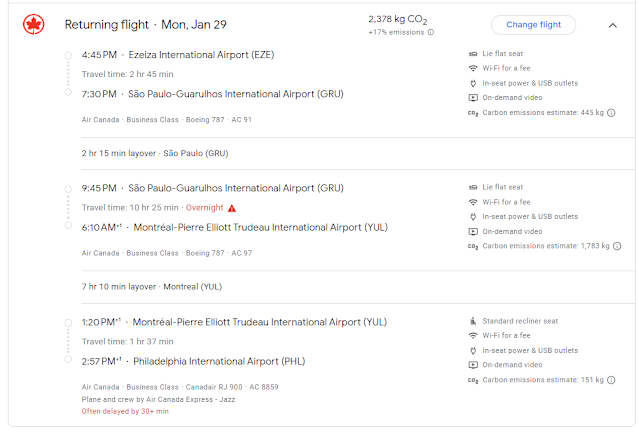Click on-demand video icon for AC 91
639x432 pixels.
(473, 98)
